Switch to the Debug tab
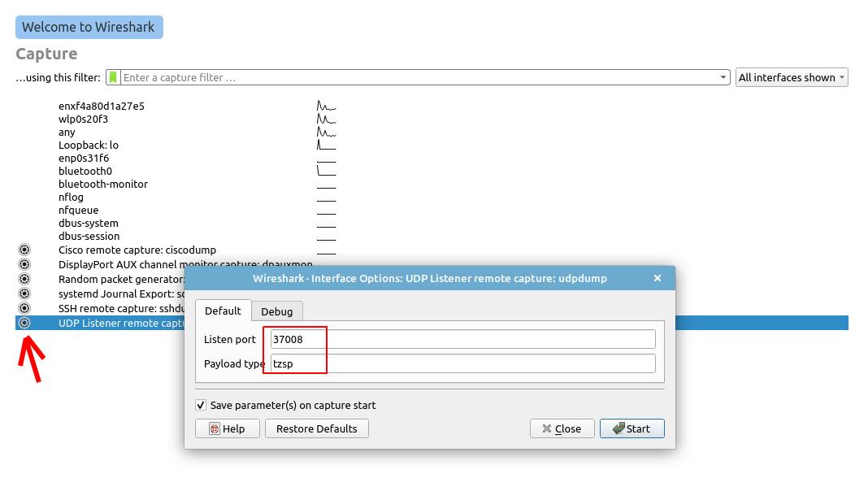 click(277, 311)
